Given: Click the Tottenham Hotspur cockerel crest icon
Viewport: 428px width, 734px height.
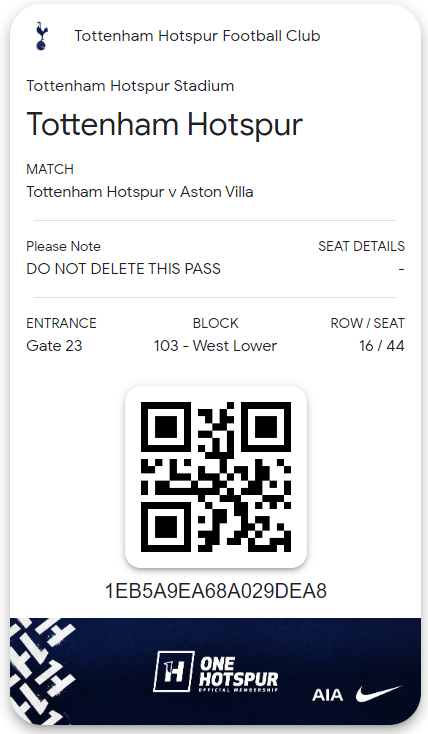Looking at the screenshot, I should coord(41,36).
